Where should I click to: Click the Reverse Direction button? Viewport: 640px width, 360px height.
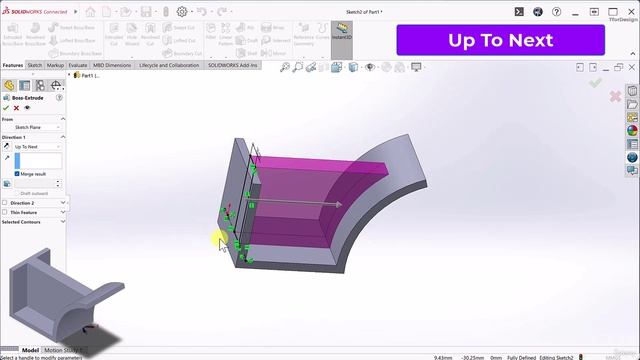pyautogui.click(x=7, y=147)
